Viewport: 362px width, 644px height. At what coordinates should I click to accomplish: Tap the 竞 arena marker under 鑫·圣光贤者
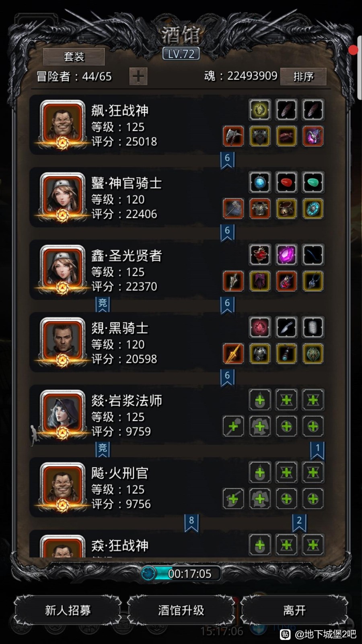click(x=103, y=304)
